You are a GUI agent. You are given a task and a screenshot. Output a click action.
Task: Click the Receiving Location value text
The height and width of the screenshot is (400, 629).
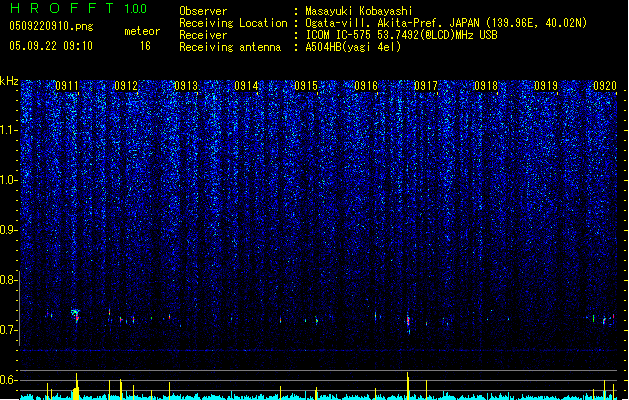(x=446, y=23)
